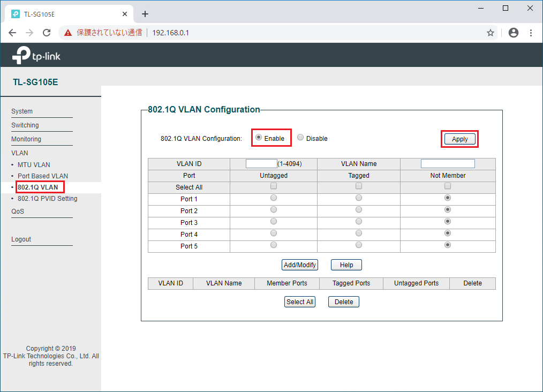543x392 pixels.
Task: Log out via the Logout link
Action: (x=21, y=239)
